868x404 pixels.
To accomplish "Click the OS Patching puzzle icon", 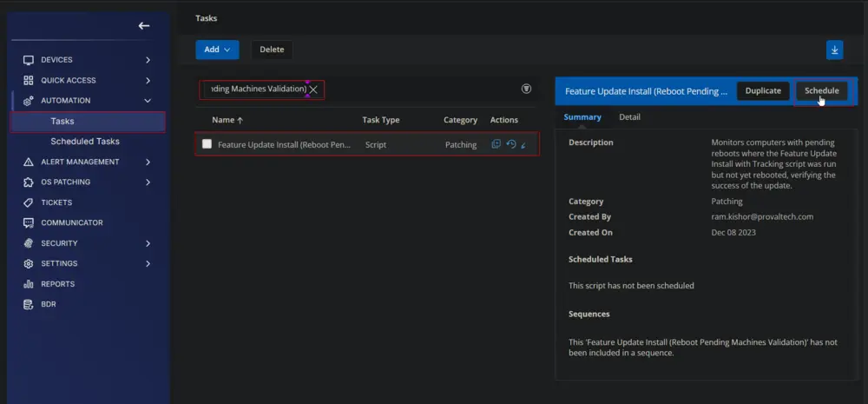I will click(29, 182).
